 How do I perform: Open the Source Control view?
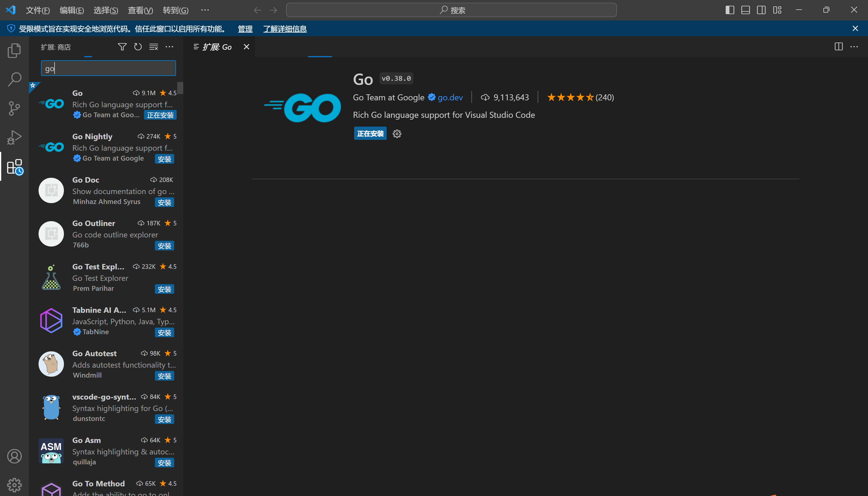14,108
